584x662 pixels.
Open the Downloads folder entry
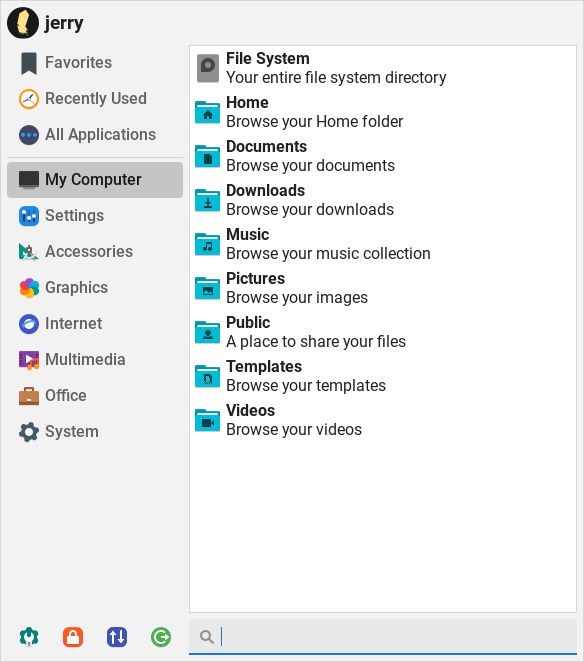[383, 200]
